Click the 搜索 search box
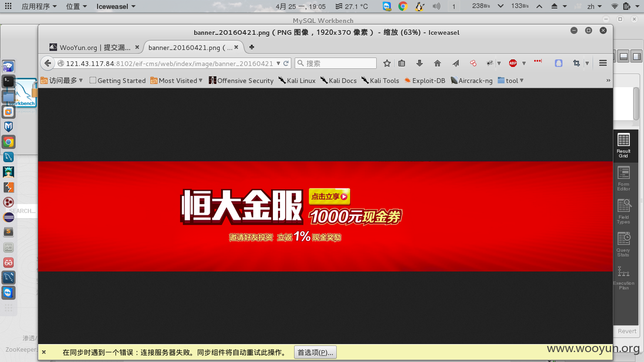This screenshot has height=362, width=644. (336, 63)
